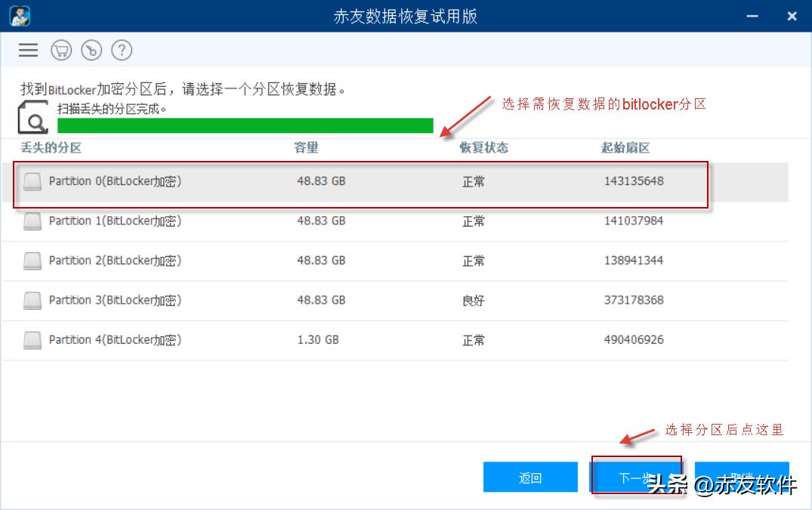This screenshot has width=812, height=510.
Task: Click the 返回 back button
Action: pyautogui.click(x=529, y=478)
